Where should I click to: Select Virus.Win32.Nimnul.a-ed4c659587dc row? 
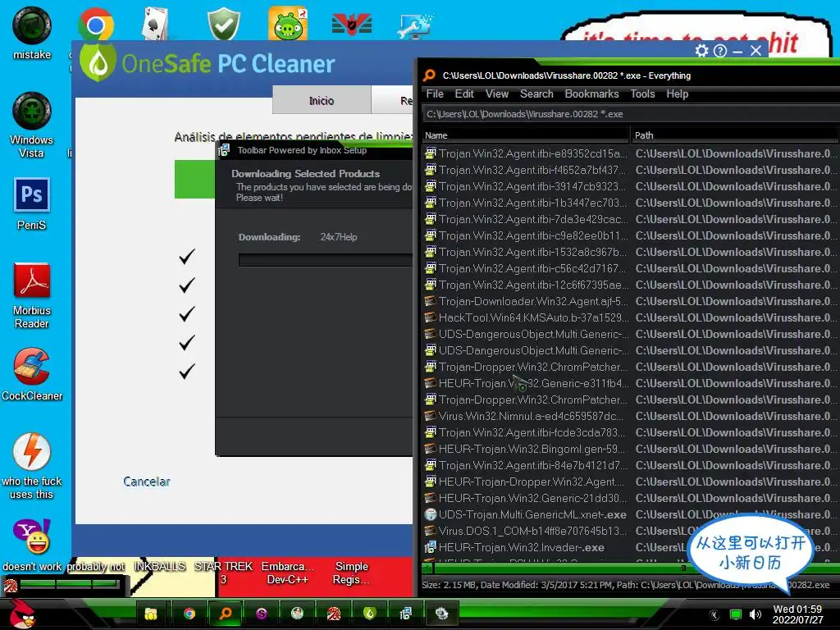pyautogui.click(x=630, y=416)
